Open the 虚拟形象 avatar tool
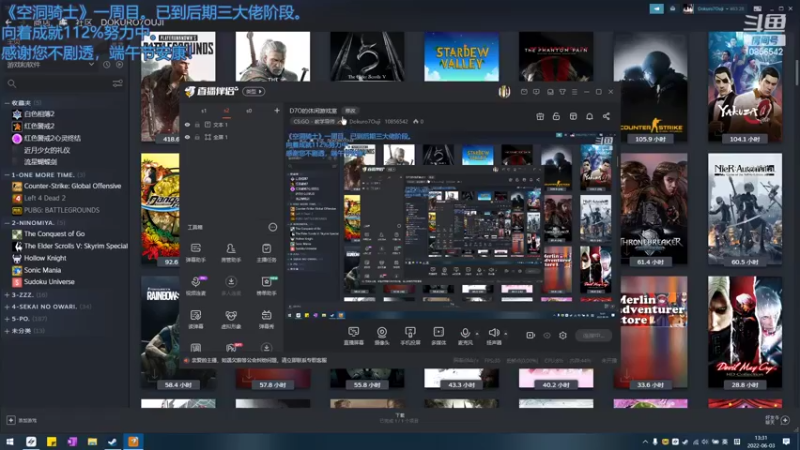Screen dimensions: 800x450 coord(231,319)
